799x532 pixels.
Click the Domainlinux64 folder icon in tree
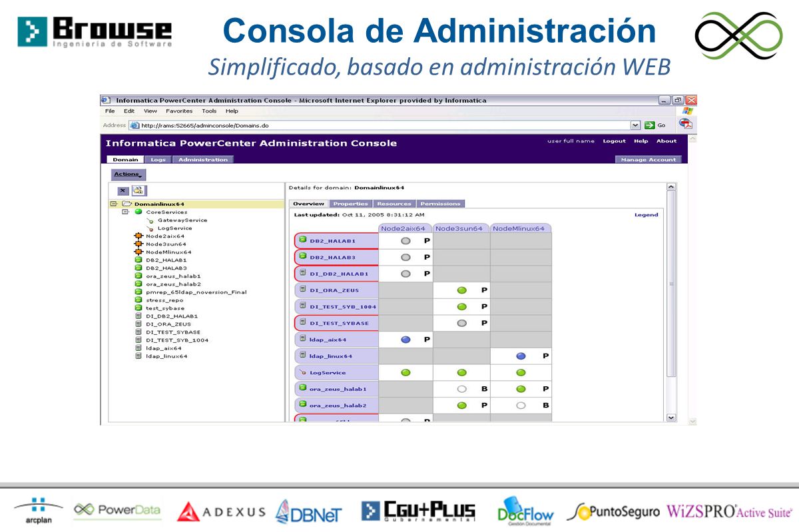coord(126,204)
